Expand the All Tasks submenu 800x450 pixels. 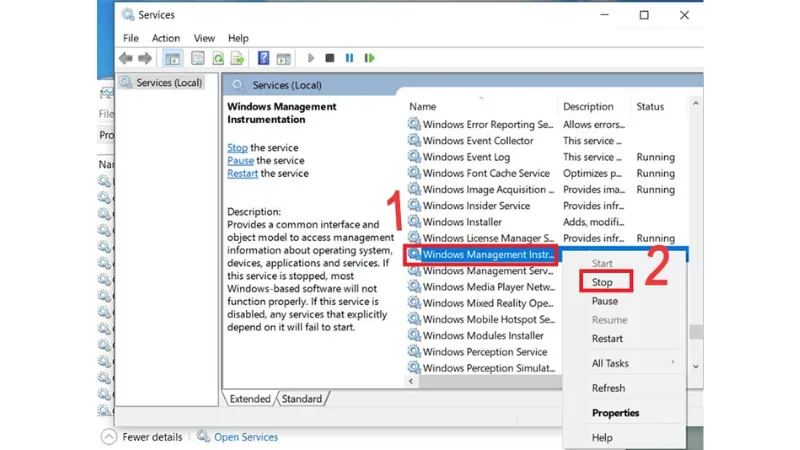tap(610, 364)
